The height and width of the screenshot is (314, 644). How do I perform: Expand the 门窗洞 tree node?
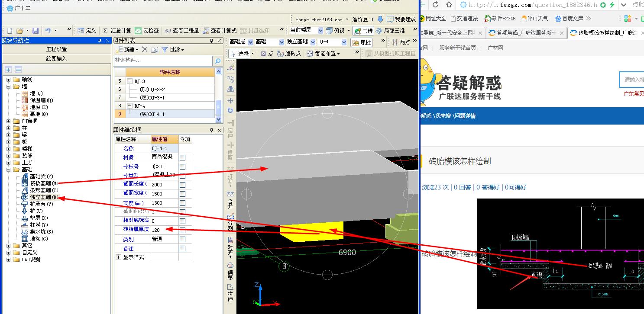(8, 121)
